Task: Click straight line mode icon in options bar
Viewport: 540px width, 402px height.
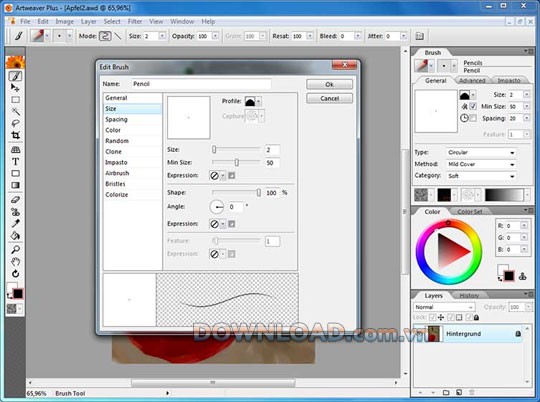Action: click(x=118, y=36)
